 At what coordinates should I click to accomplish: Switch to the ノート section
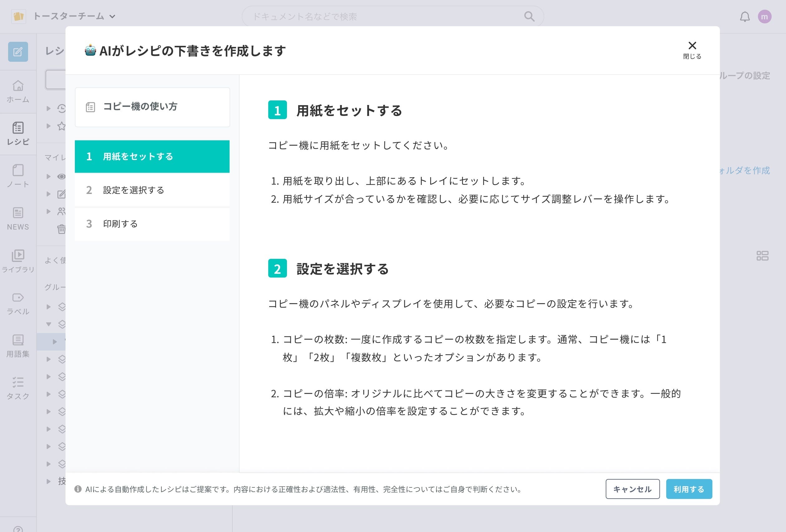(x=17, y=176)
